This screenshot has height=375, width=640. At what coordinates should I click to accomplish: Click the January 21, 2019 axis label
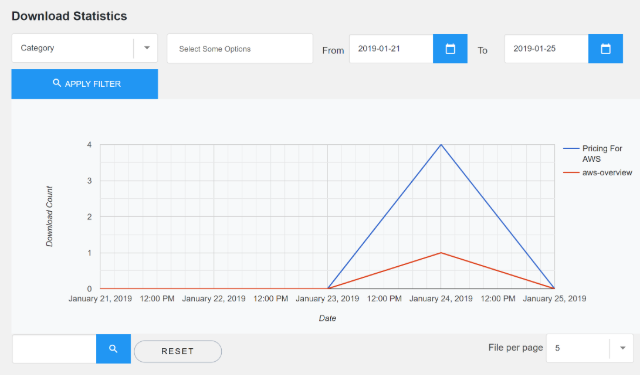100,299
